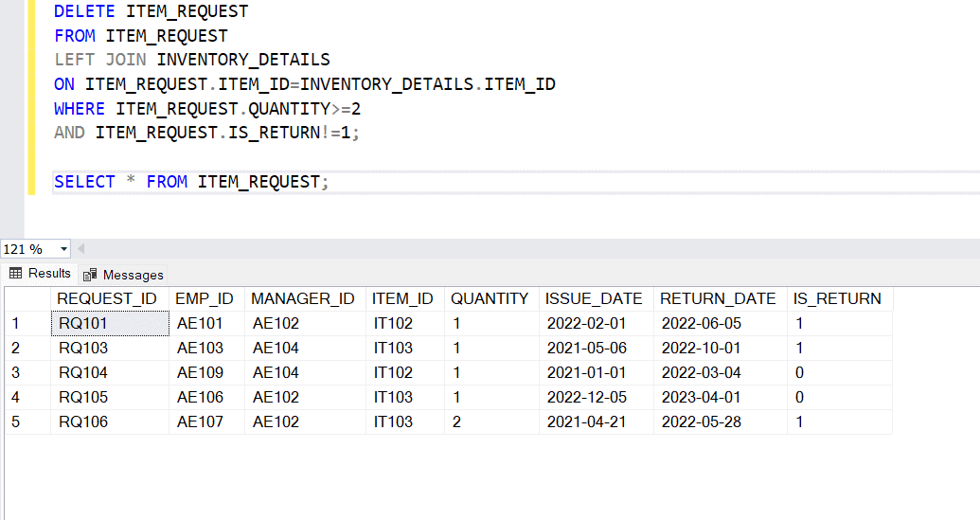
Task: Select the ITEM_ID column header
Action: 405,298
